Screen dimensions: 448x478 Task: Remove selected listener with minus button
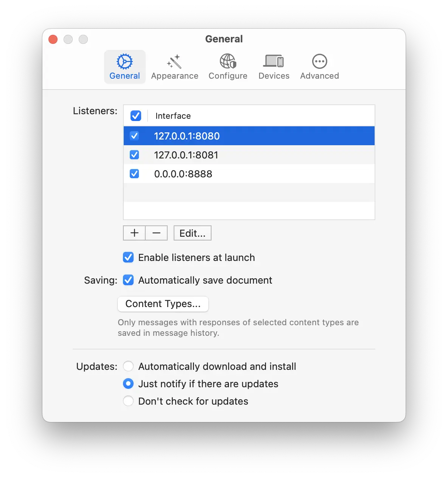coord(156,233)
